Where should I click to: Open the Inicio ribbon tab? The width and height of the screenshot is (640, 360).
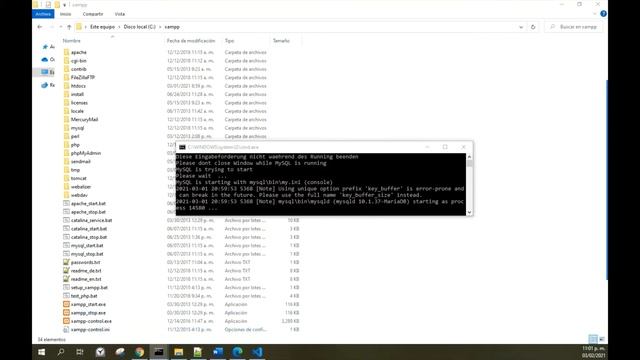(x=65, y=14)
